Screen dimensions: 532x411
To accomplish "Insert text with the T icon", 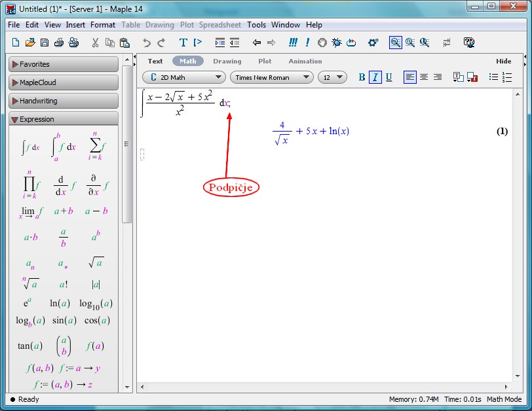I will [x=183, y=43].
